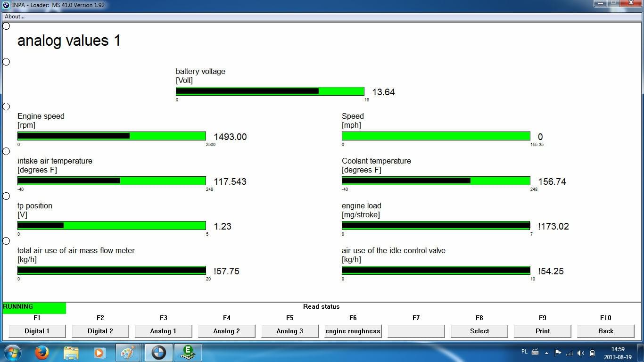
Task: Click the idle control valve air bar
Action: coord(436,271)
